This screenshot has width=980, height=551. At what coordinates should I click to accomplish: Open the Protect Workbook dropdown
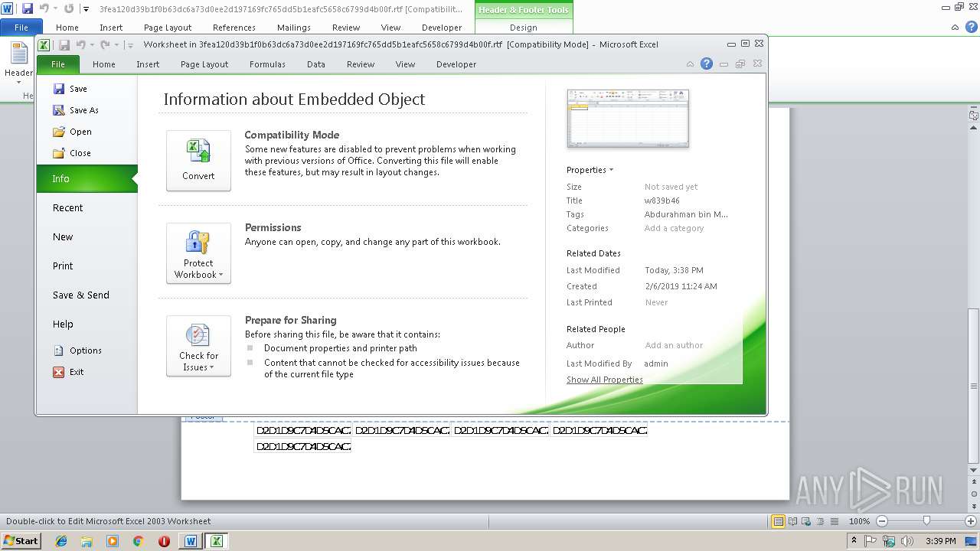point(198,253)
